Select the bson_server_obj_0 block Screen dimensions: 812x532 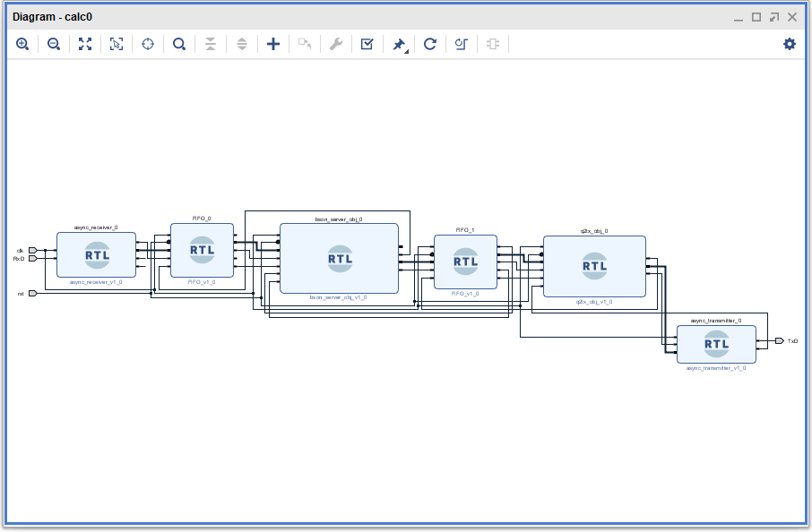click(340, 259)
